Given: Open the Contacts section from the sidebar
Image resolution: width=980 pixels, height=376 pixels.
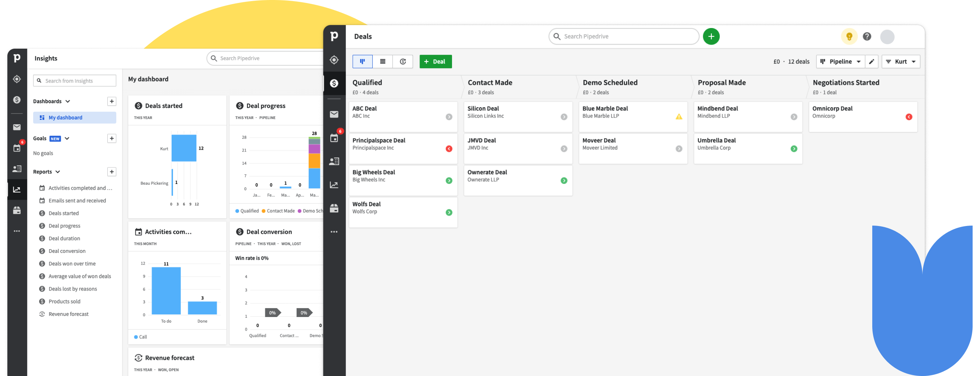Looking at the screenshot, I should (x=334, y=161).
